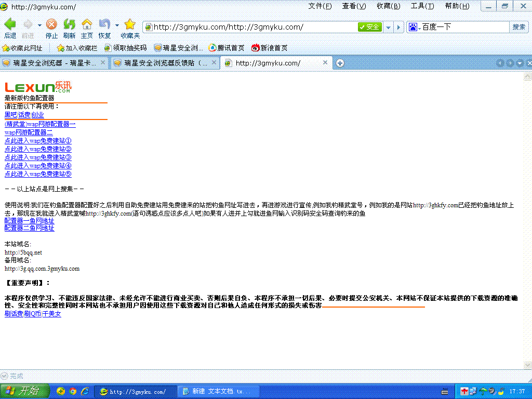Open the 黑吧 link
This screenshot has width=532, height=399.
pos(10,115)
